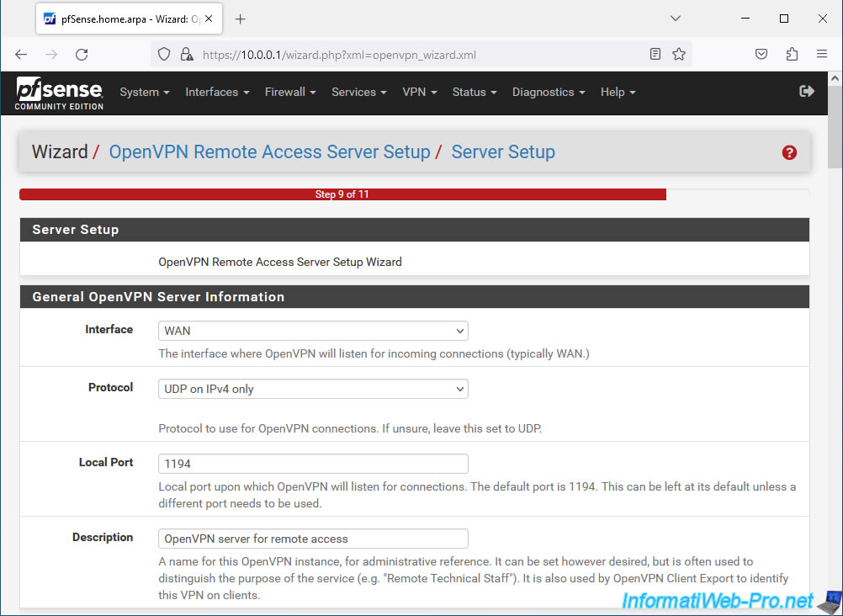
Task: Reload the page with the refresh icon
Action: coord(82,55)
